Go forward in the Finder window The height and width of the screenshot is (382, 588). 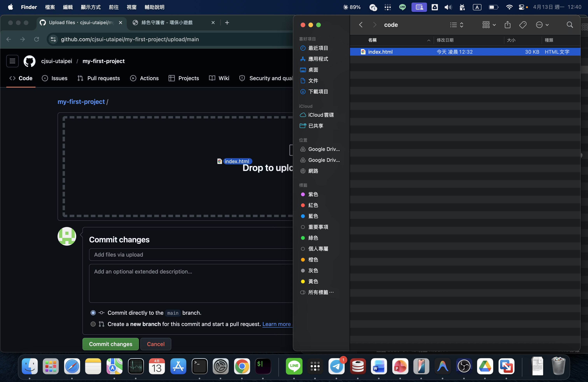pos(375,25)
